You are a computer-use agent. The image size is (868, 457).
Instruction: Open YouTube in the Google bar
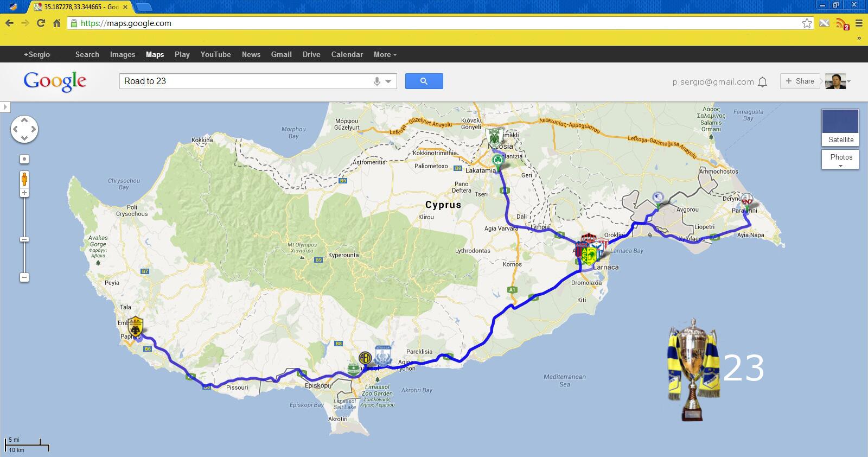[x=215, y=54]
